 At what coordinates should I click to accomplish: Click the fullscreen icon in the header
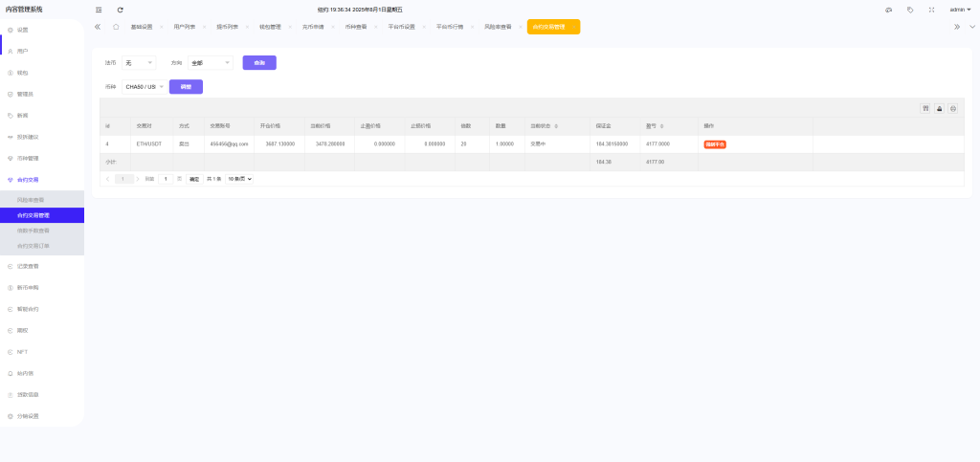pos(931,10)
